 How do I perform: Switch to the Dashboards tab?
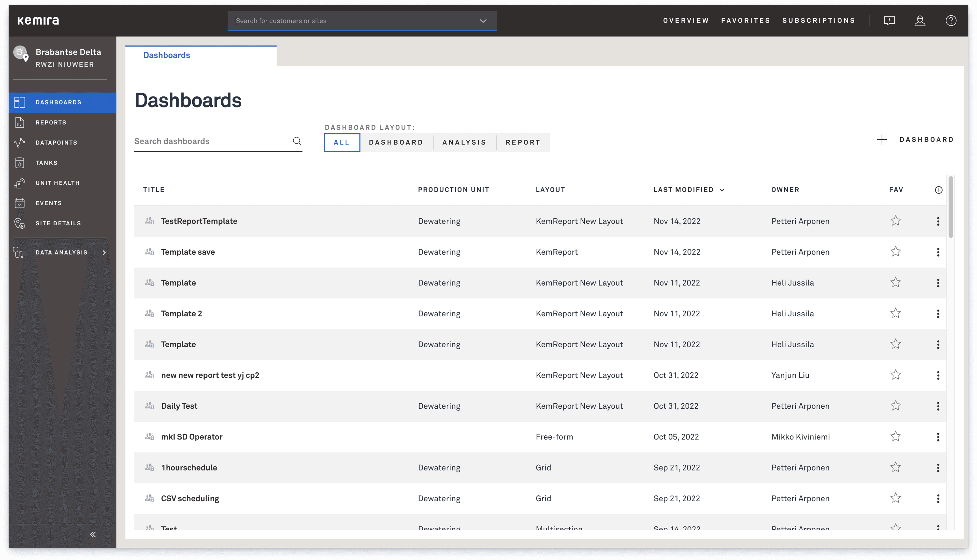click(x=167, y=55)
